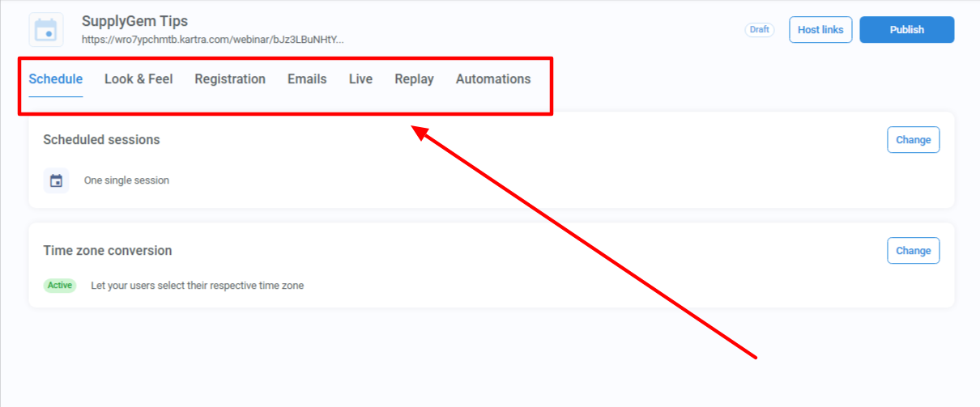Click the One single session text

pos(126,180)
